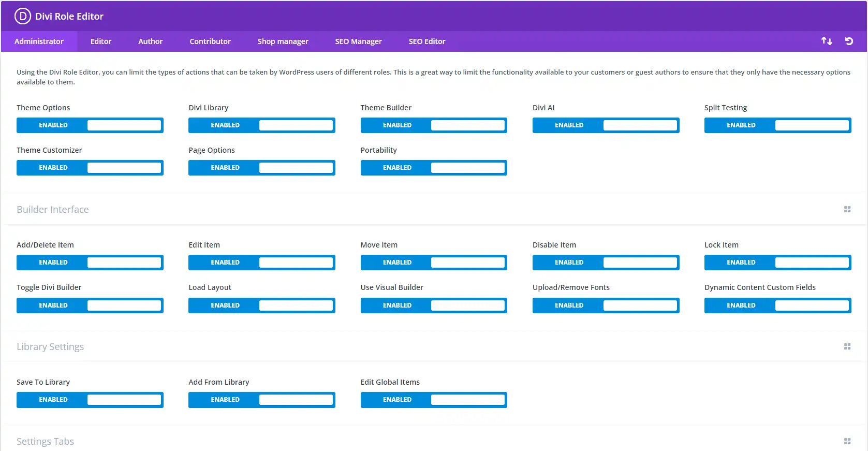Screen dimensions: 868x451
Task: Disable Upload/Remove Fonts permission
Action: click(x=606, y=305)
